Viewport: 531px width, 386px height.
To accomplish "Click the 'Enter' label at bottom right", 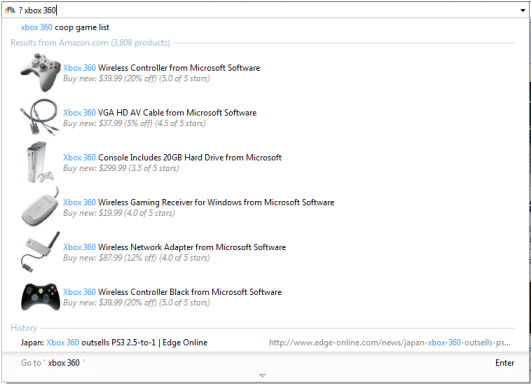I will tap(505, 363).
